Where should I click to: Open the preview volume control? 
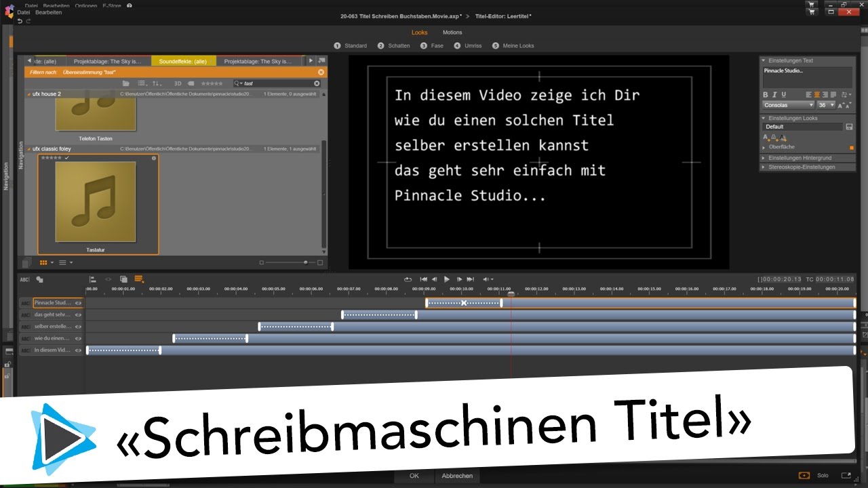pos(488,279)
